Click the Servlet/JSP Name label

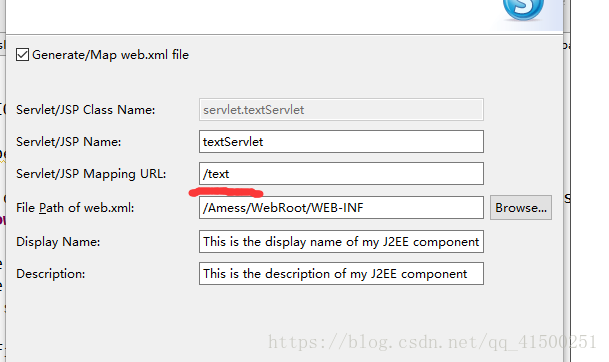68,142
